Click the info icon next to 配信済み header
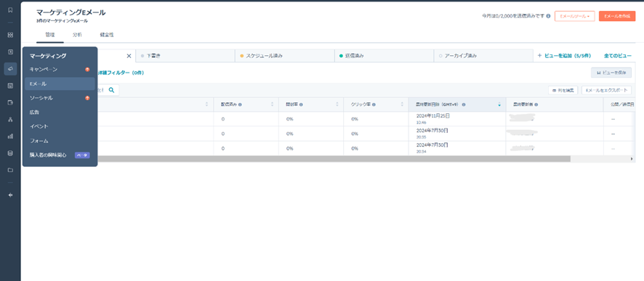The height and width of the screenshot is (281, 644). point(240,105)
